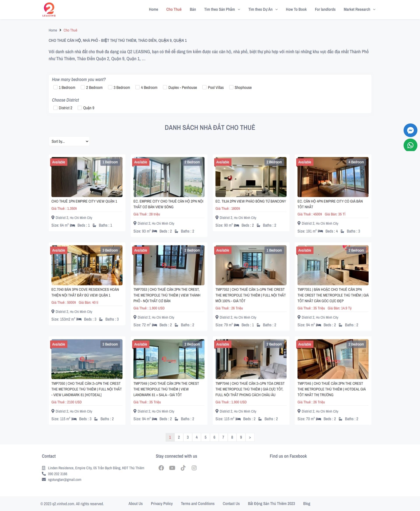Open the Facebook Messenger chat icon

tap(410, 130)
